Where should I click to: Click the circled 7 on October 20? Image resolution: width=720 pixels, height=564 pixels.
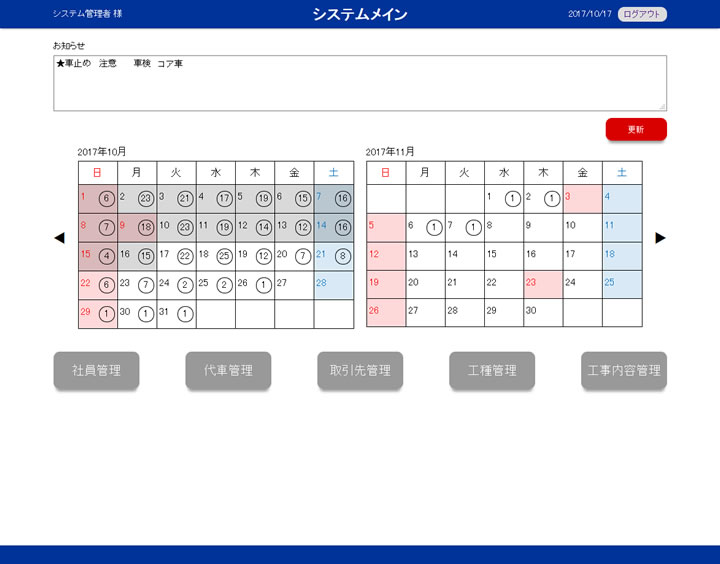pyautogui.click(x=303, y=256)
